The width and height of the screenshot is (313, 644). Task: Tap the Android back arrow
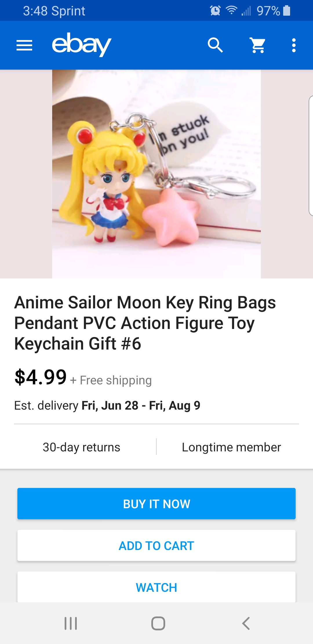(246, 623)
